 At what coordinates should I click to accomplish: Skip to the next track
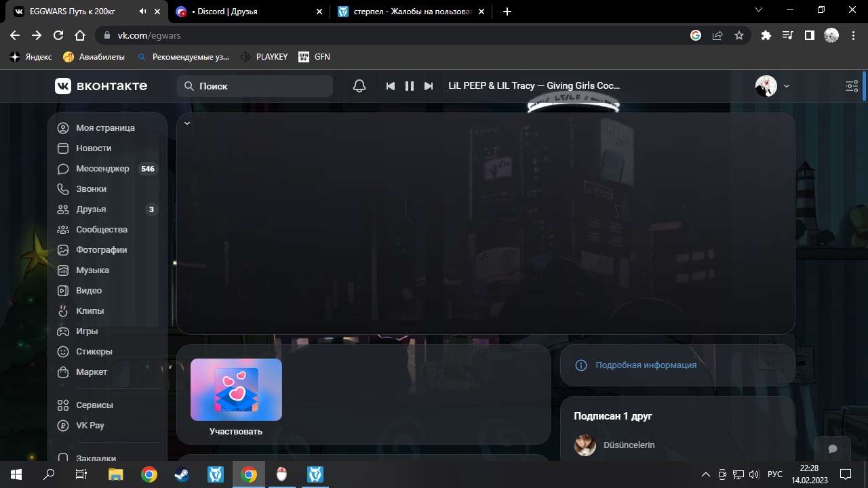[x=429, y=86]
